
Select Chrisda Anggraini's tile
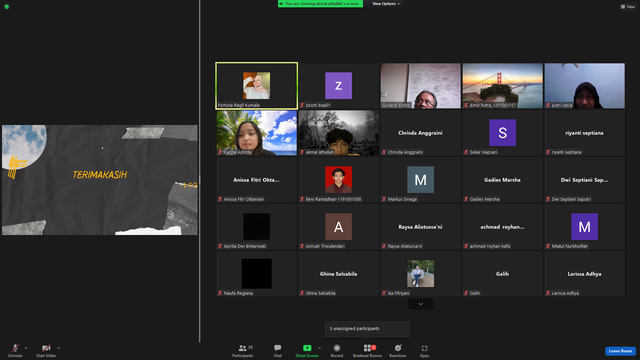[420, 133]
